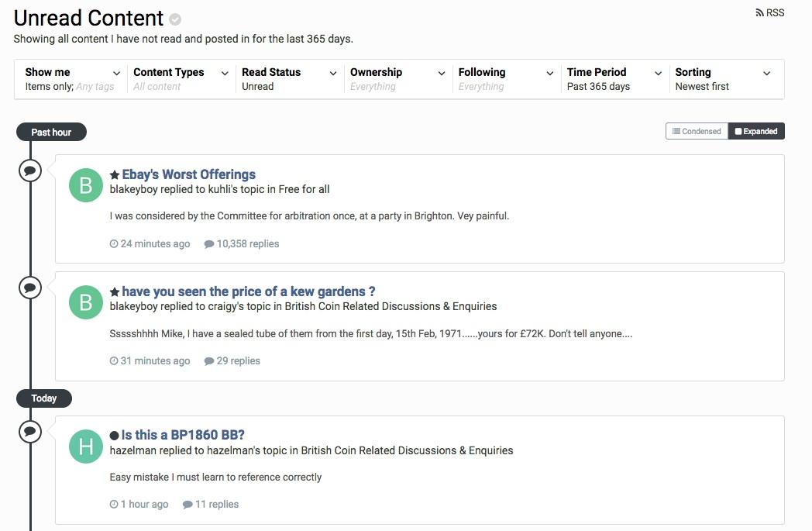Change Sorting from Newest first

click(x=723, y=79)
